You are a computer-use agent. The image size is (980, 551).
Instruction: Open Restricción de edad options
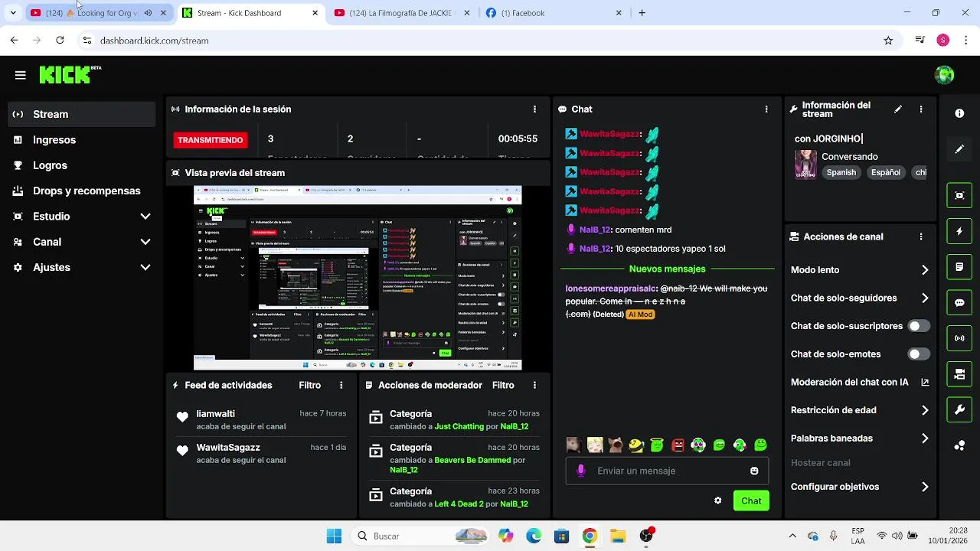(860, 410)
